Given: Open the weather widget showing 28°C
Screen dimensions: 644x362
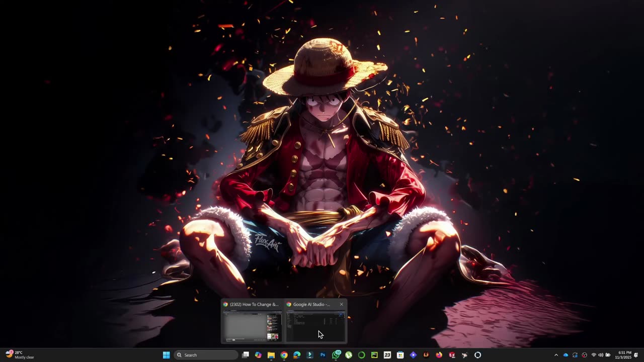Looking at the screenshot, I should [x=20, y=355].
